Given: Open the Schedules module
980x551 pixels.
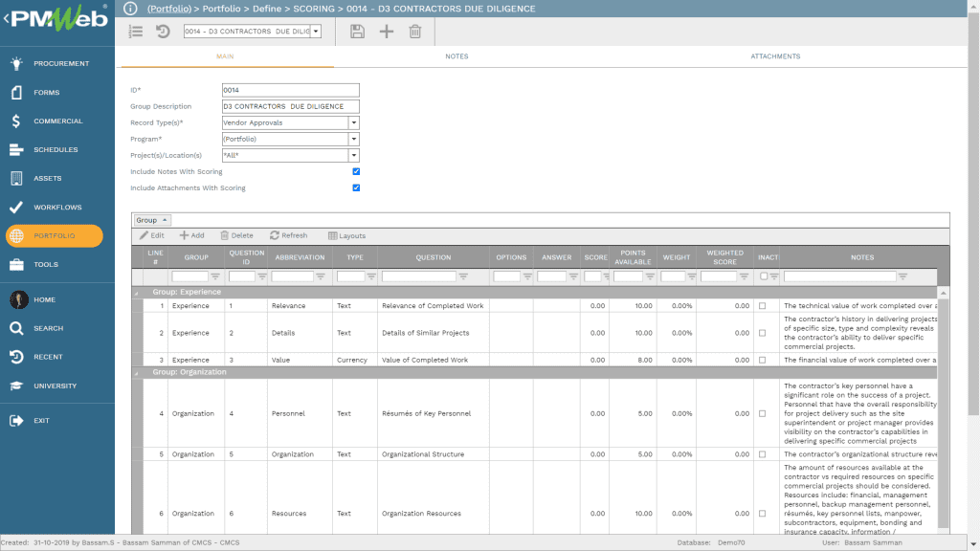Looking at the screenshot, I should click(x=57, y=149).
